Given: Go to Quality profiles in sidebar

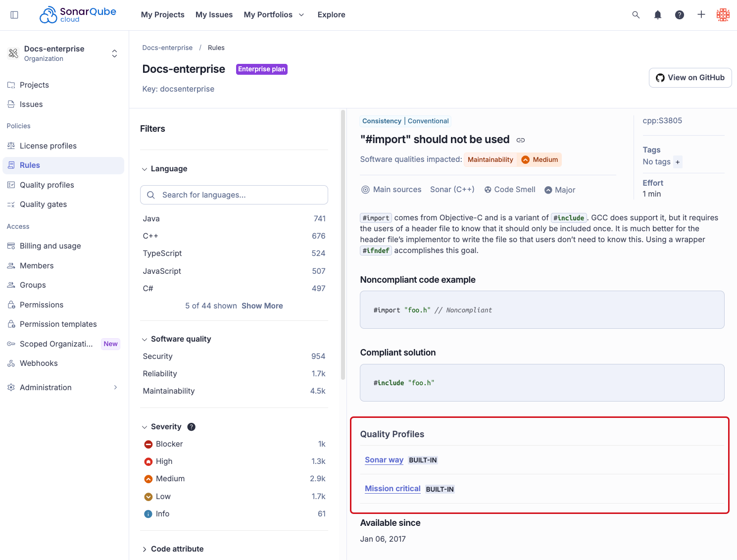Looking at the screenshot, I should click(47, 185).
